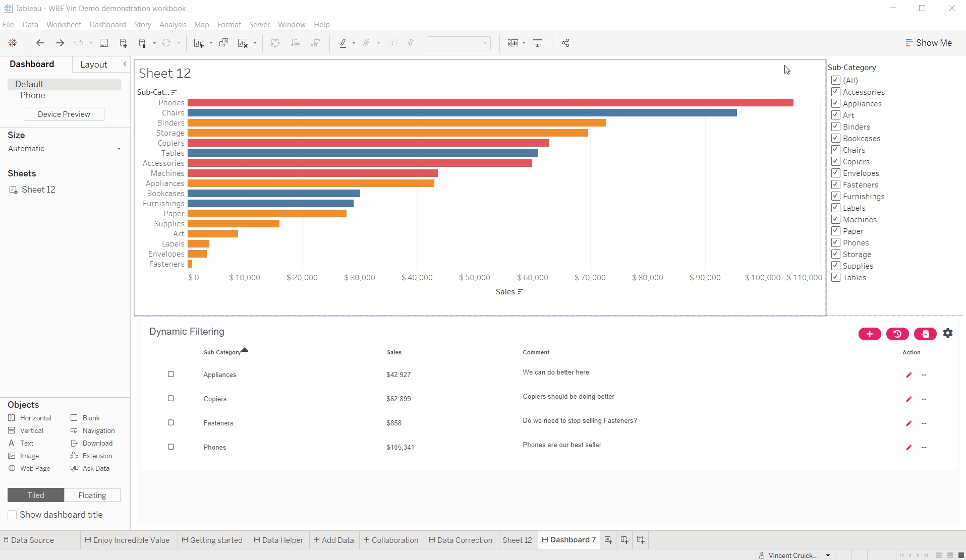Uncheck Bookcases in Sub-Category filter
This screenshot has width=966, height=560.
click(836, 138)
